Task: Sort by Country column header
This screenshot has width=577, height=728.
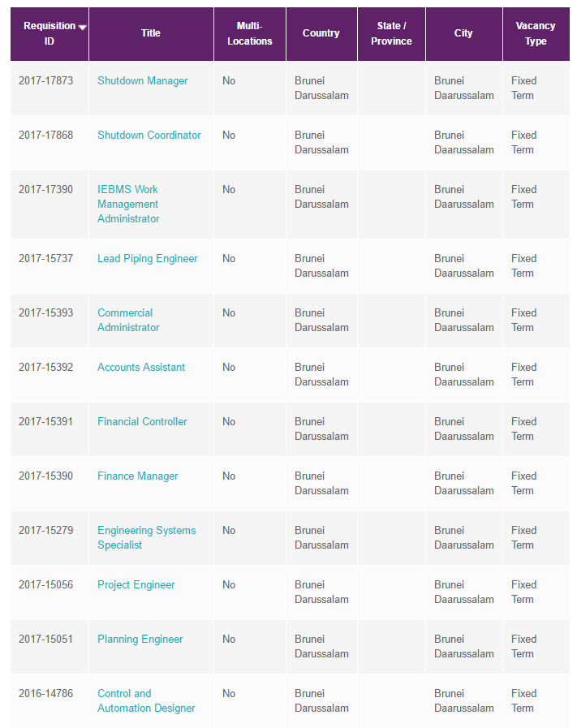Action: [321, 33]
